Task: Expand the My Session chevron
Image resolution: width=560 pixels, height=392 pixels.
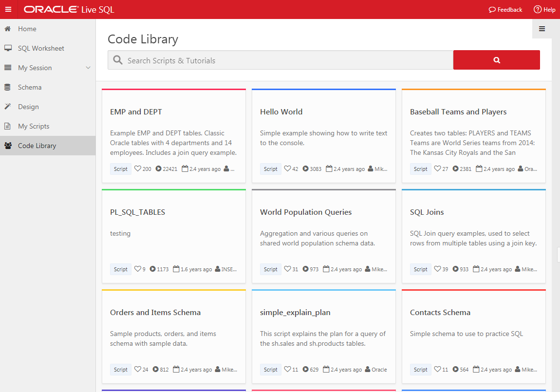Action: pyautogui.click(x=88, y=68)
